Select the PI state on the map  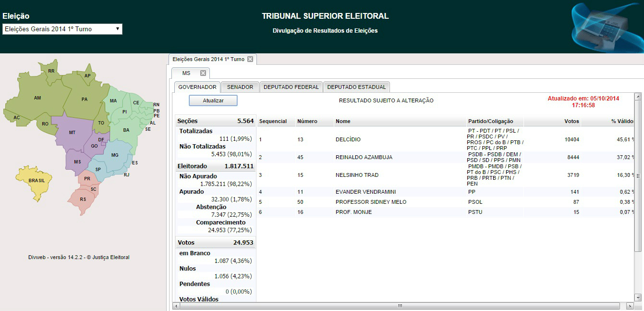pyautogui.click(x=124, y=112)
